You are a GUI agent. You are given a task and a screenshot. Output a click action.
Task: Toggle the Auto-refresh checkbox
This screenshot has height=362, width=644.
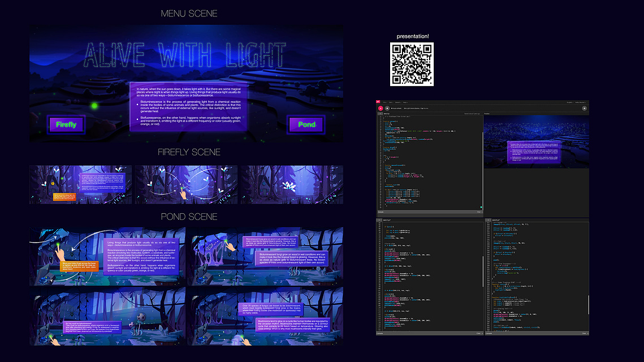point(392,109)
